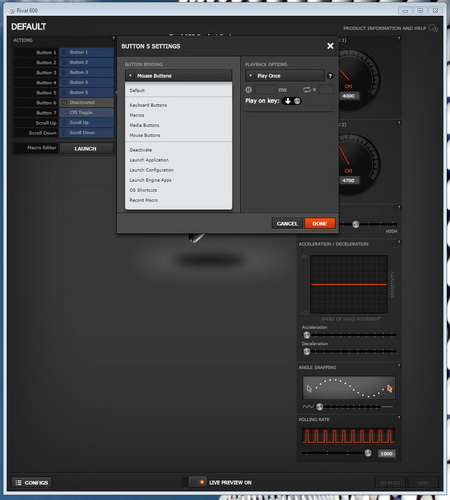The height and width of the screenshot is (500, 450).
Task: Click the polling rate slider handle
Action: [x=368, y=453]
